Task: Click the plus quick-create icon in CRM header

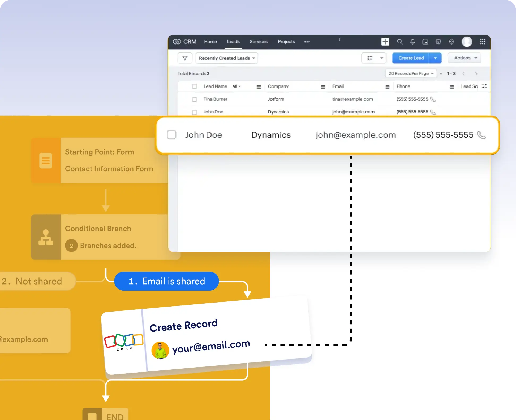Action: [385, 42]
